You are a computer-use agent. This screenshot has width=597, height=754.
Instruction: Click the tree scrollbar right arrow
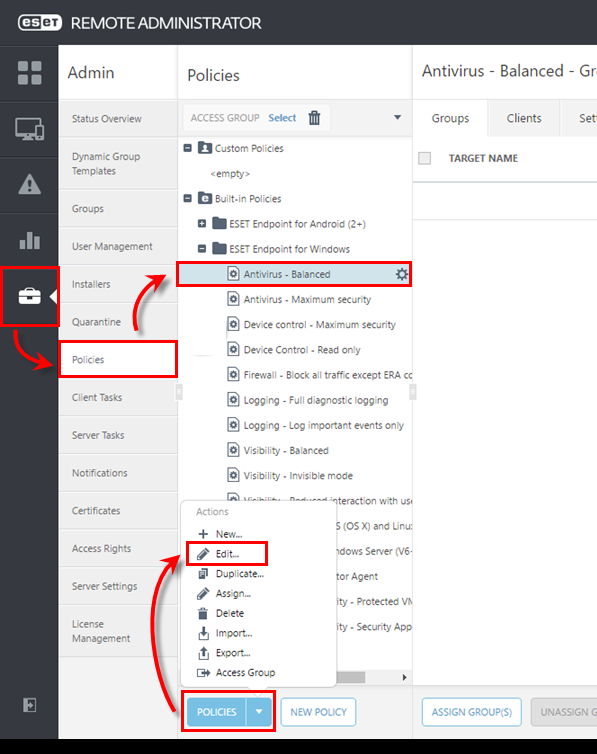click(405, 677)
